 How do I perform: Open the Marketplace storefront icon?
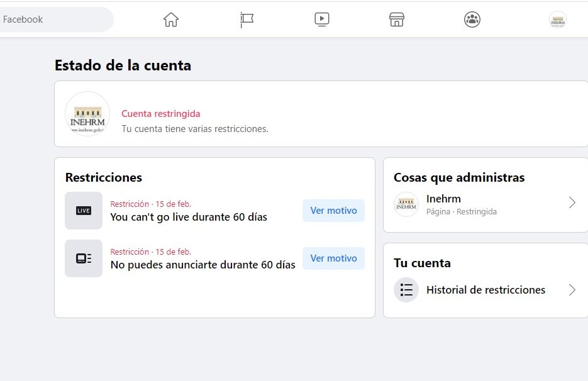(396, 19)
